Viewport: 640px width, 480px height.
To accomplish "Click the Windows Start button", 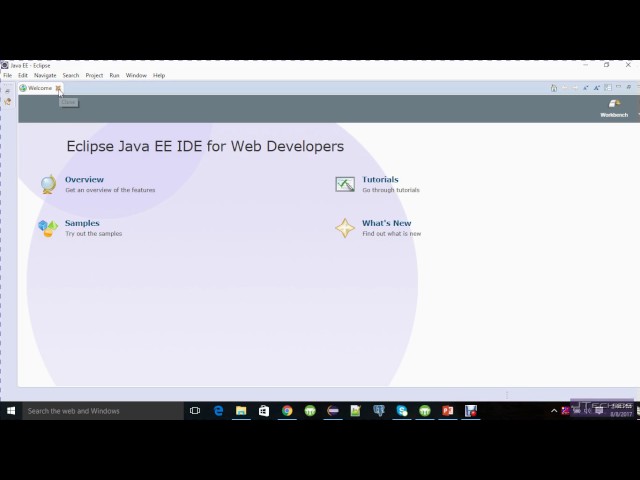I will point(11,411).
